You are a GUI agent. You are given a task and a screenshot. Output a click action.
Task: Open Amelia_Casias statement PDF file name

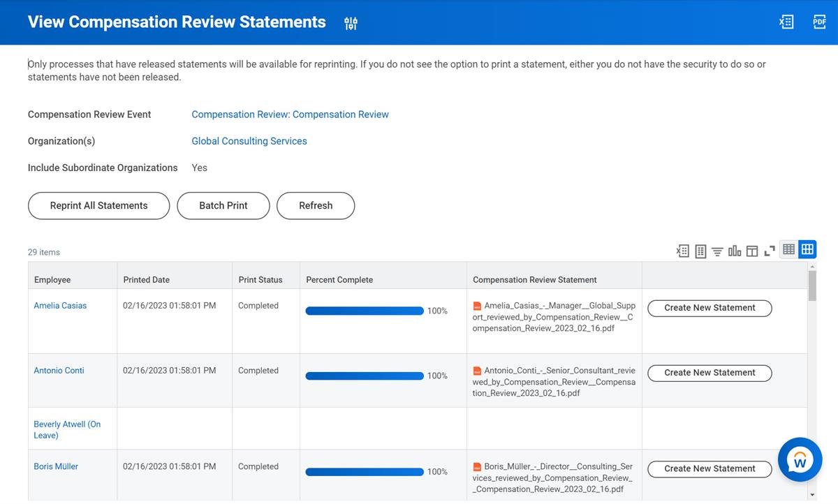click(x=554, y=317)
